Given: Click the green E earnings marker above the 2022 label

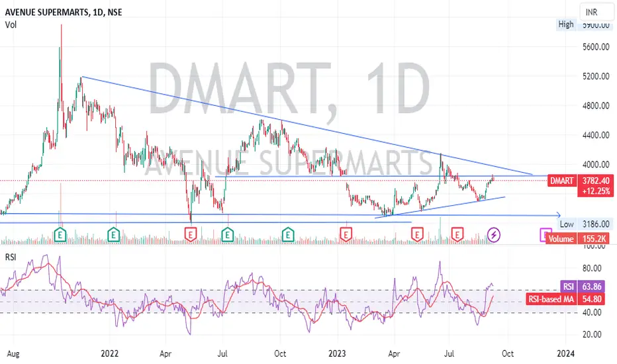Looking at the screenshot, I should click(114, 236).
